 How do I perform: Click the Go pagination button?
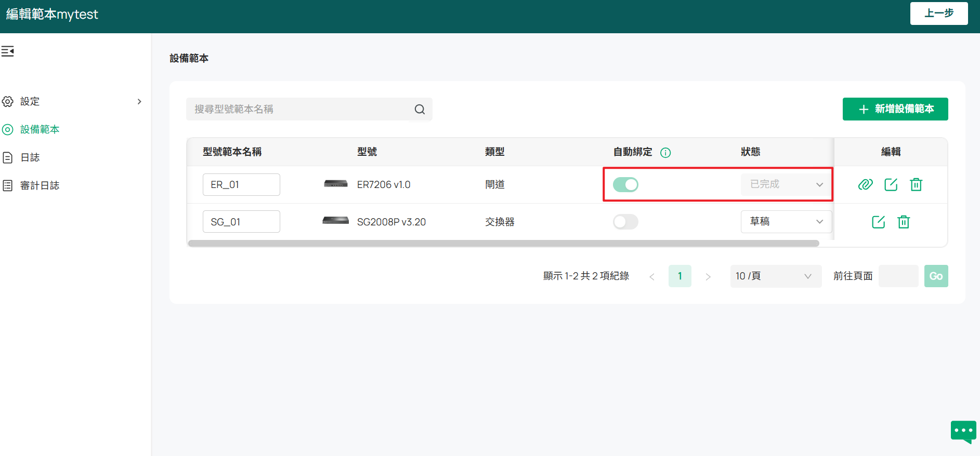coord(936,276)
